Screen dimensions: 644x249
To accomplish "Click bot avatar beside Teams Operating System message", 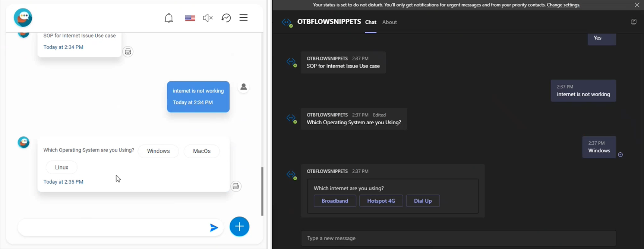I will click(x=291, y=118).
